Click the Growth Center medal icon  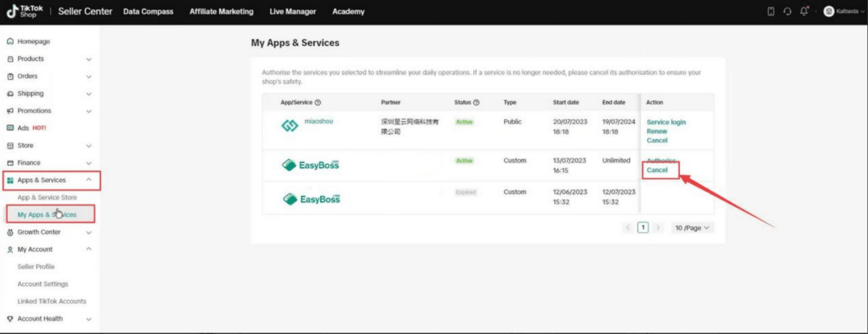(10, 232)
